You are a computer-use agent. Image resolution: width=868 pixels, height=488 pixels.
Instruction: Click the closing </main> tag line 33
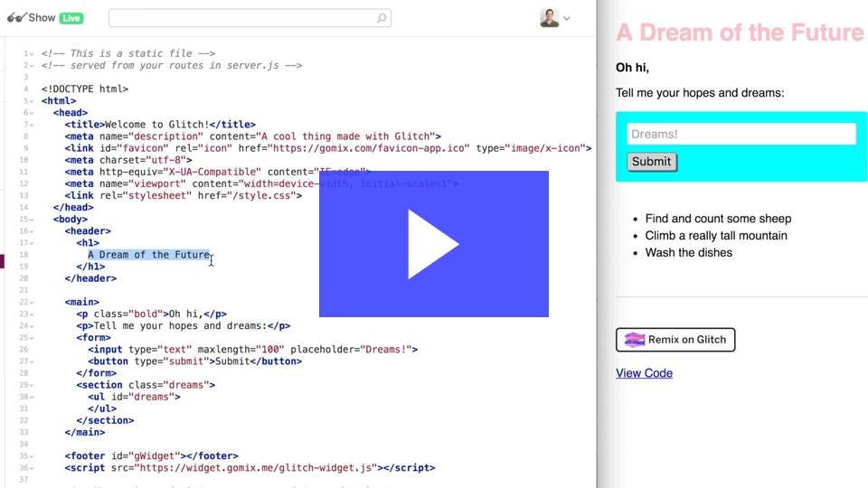pyautogui.click(x=85, y=432)
